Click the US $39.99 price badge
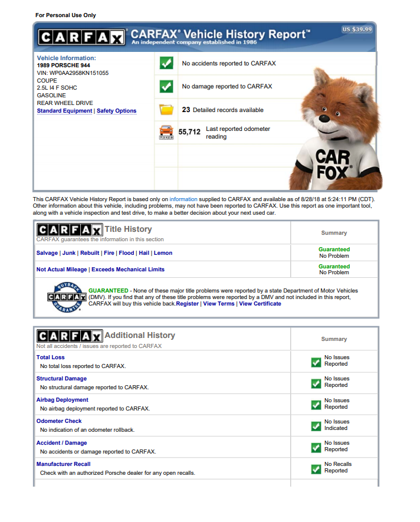 (x=357, y=29)
